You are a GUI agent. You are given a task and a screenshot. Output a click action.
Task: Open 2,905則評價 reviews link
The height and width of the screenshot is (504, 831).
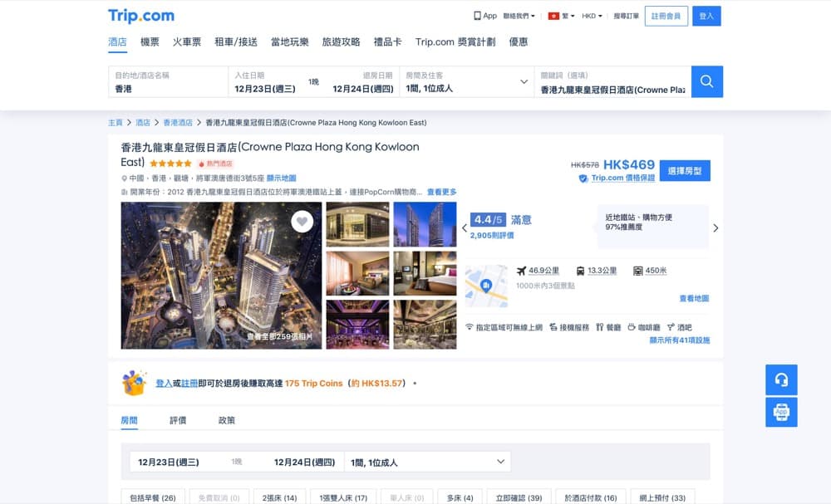[492, 236]
